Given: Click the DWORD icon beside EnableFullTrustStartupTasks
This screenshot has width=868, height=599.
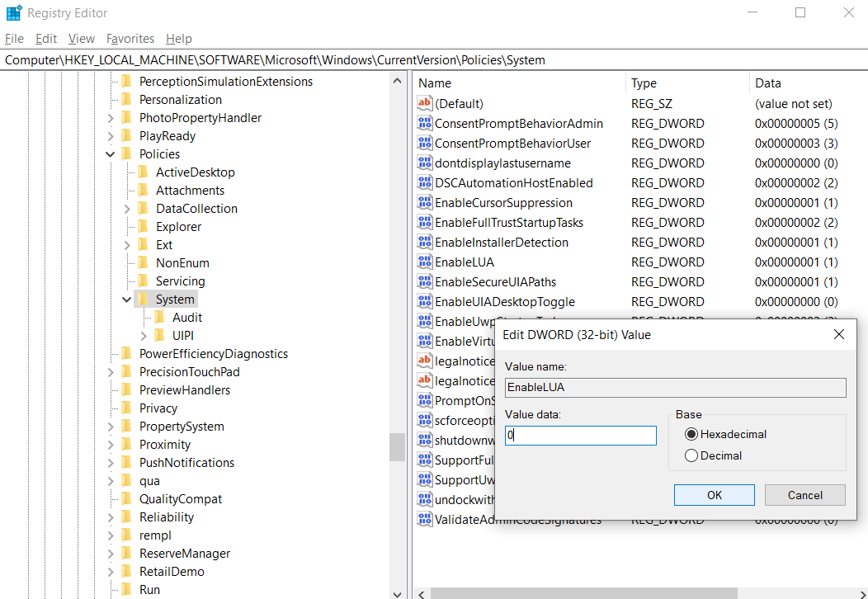Looking at the screenshot, I should tap(425, 223).
